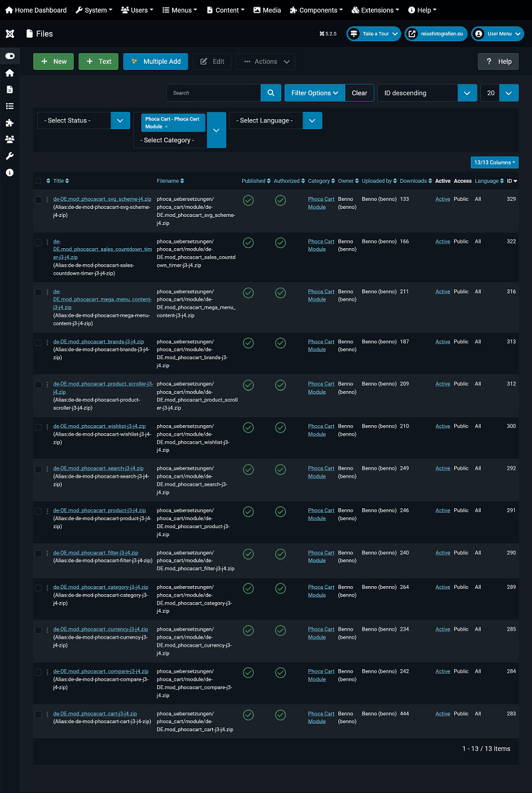The width and height of the screenshot is (532, 793).
Task: Click the magnifier search button
Action: 271,93
